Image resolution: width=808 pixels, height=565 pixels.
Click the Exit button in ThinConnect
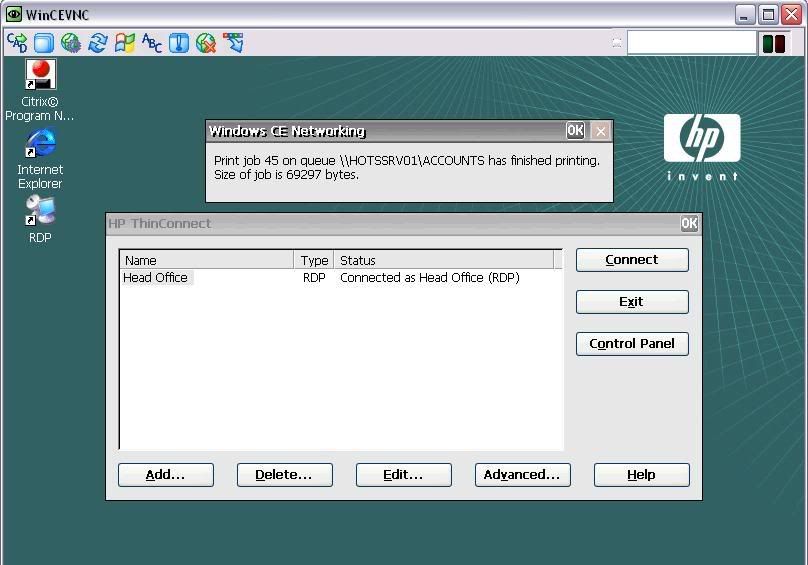(632, 302)
